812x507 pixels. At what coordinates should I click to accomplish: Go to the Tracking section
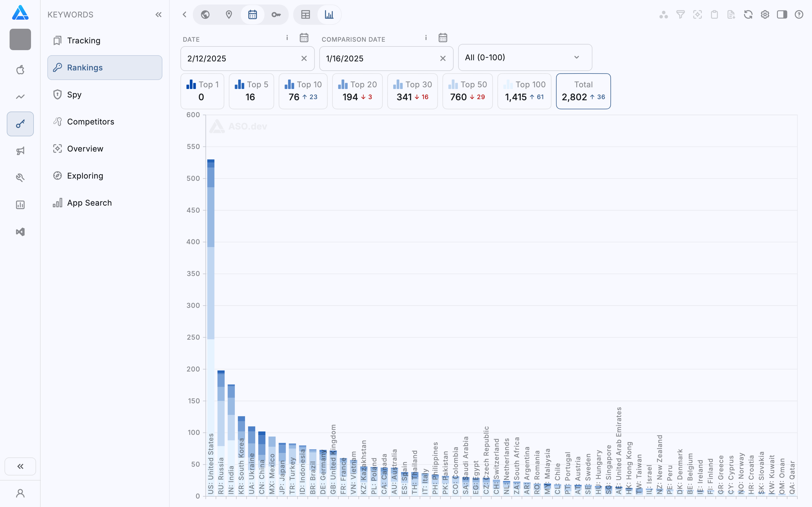[83, 40]
